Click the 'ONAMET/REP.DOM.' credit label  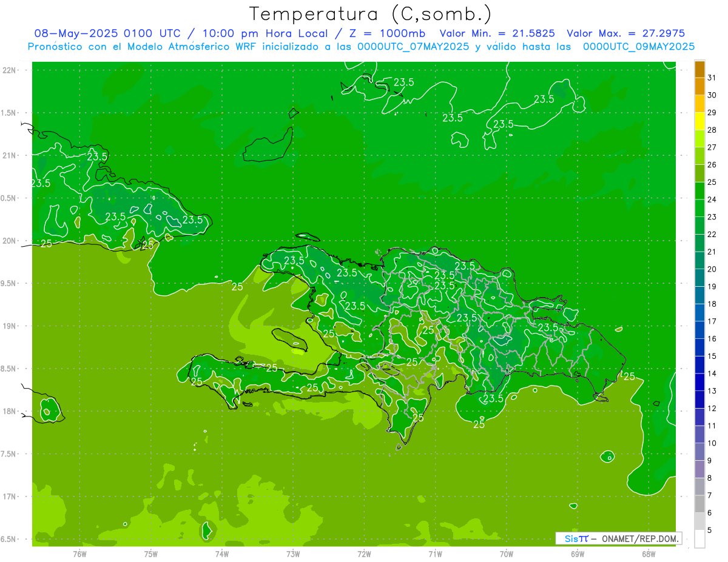coord(639,538)
